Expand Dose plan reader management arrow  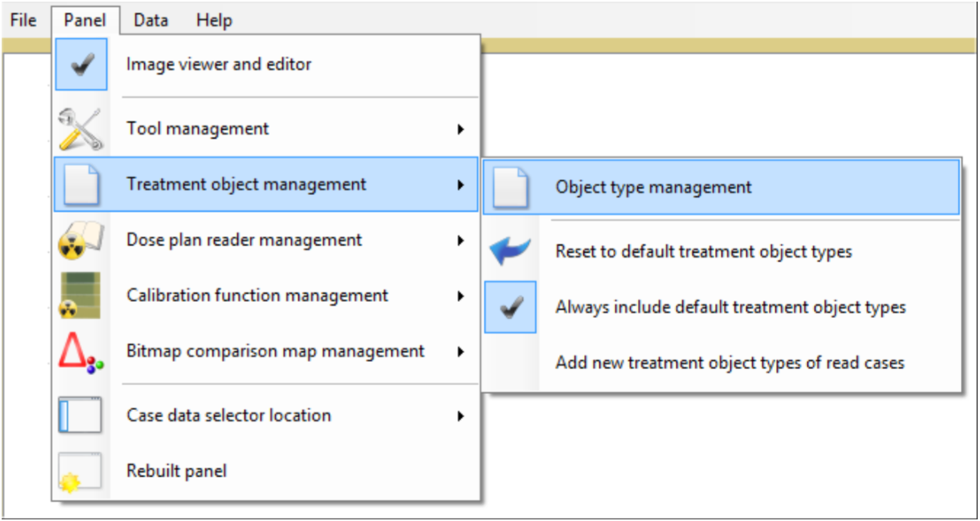click(460, 240)
